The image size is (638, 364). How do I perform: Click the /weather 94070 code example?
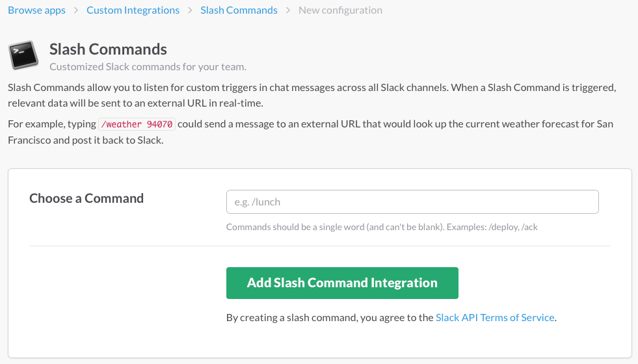pyautogui.click(x=137, y=124)
